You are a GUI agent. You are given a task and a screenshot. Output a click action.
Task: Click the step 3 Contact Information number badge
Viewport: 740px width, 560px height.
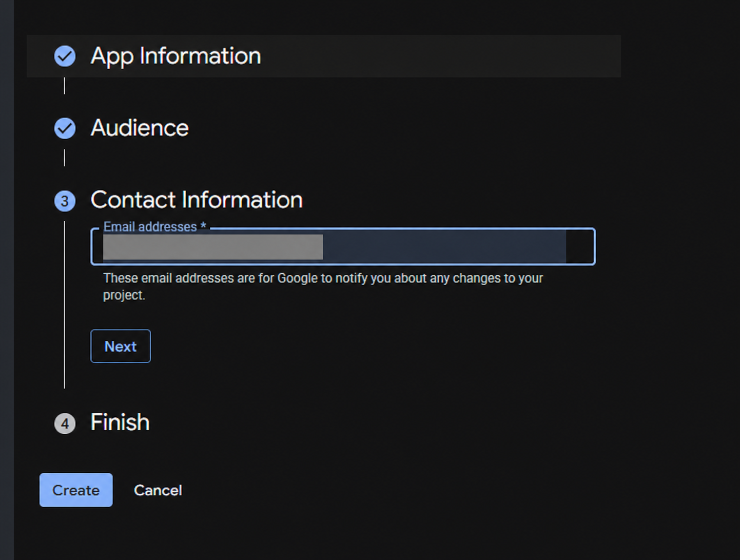point(65,201)
